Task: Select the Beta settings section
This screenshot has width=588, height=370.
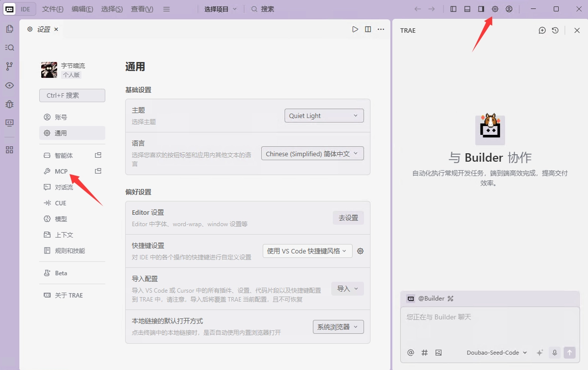Action: click(x=72, y=273)
